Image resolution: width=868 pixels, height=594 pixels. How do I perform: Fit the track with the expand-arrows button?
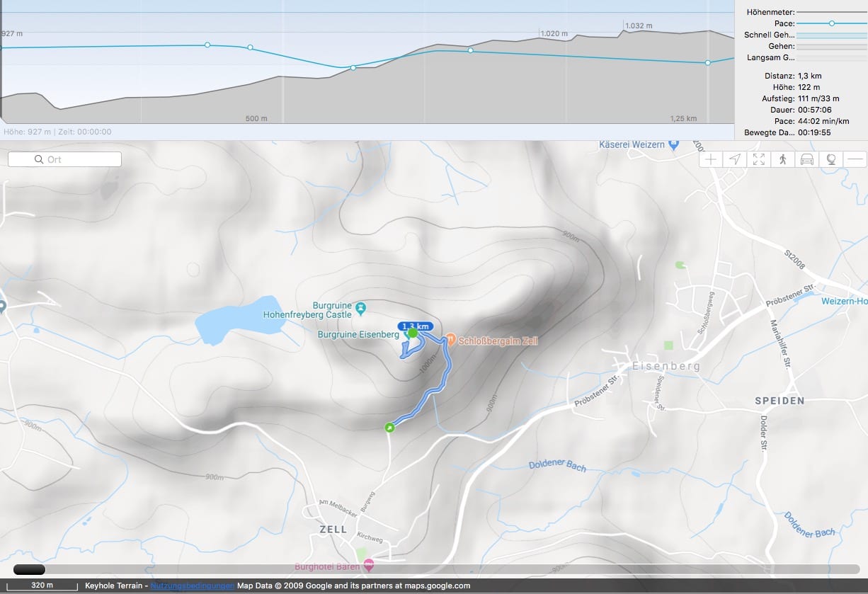[760, 159]
